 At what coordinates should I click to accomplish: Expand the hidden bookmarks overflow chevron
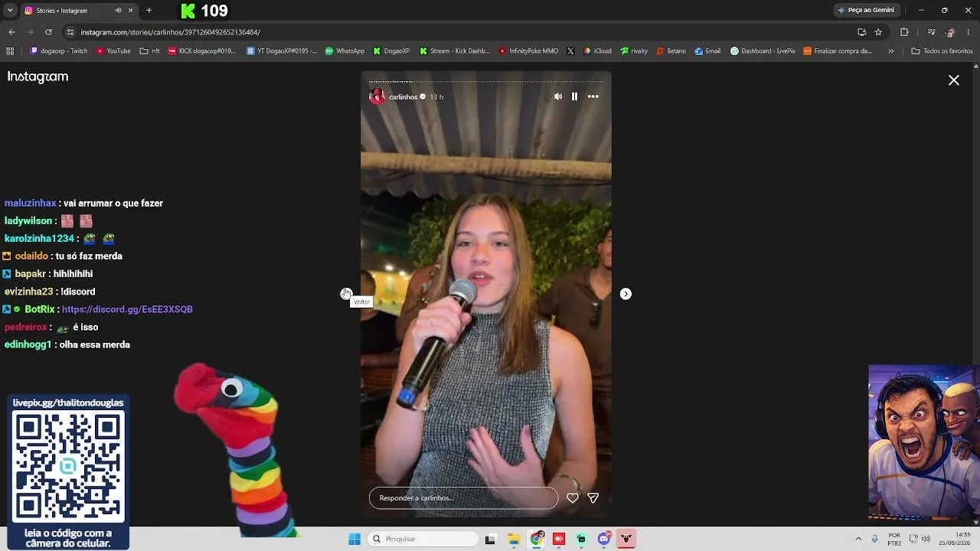coord(890,51)
